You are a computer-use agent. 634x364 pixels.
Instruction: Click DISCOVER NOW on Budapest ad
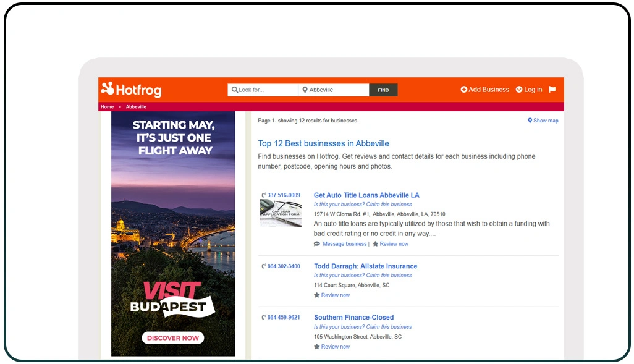point(172,337)
